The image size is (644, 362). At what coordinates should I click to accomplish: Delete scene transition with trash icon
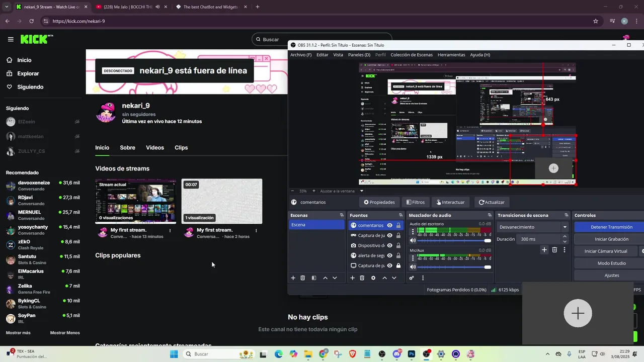click(x=554, y=250)
